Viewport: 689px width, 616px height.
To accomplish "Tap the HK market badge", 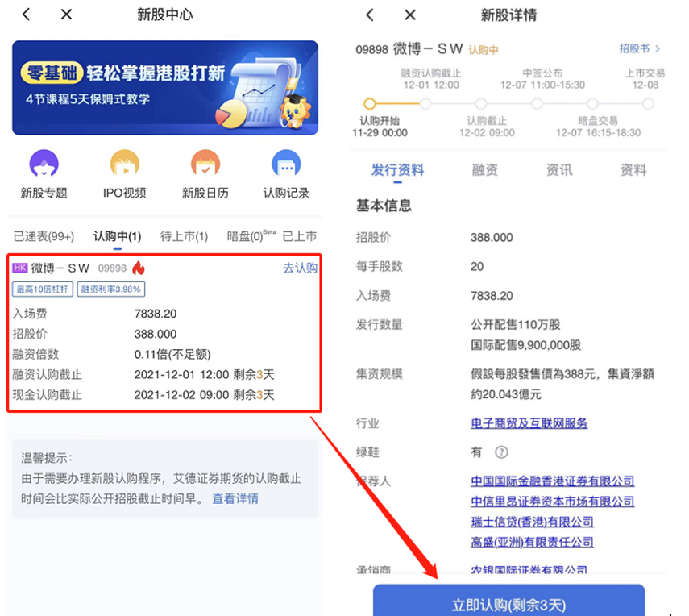I will pyautogui.click(x=20, y=268).
